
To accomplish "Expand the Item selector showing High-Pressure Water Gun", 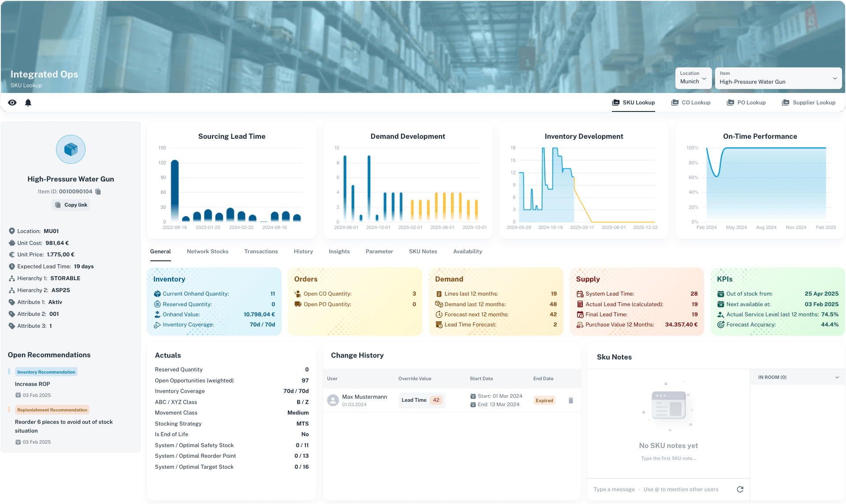I will [778, 78].
